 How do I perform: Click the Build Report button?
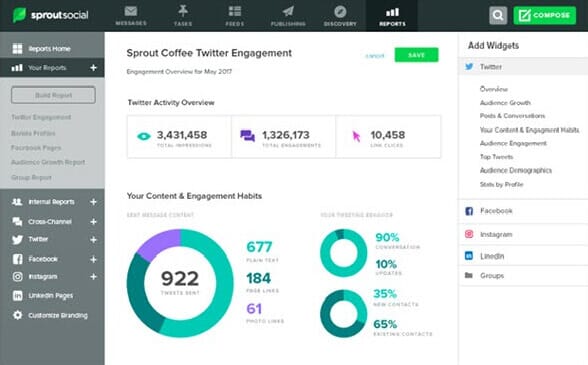[x=53, y=95]
